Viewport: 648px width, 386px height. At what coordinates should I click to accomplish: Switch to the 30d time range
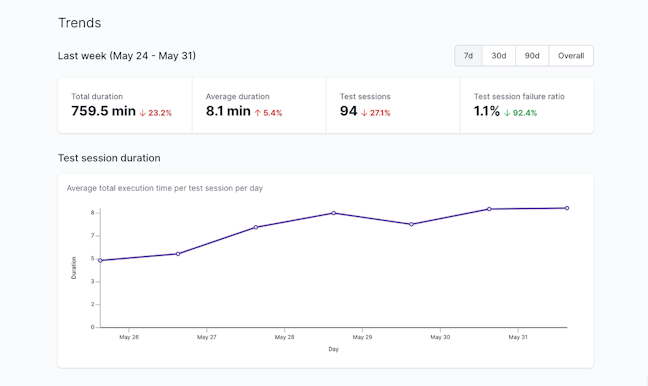pyautogui.click(x=499, y=56)
